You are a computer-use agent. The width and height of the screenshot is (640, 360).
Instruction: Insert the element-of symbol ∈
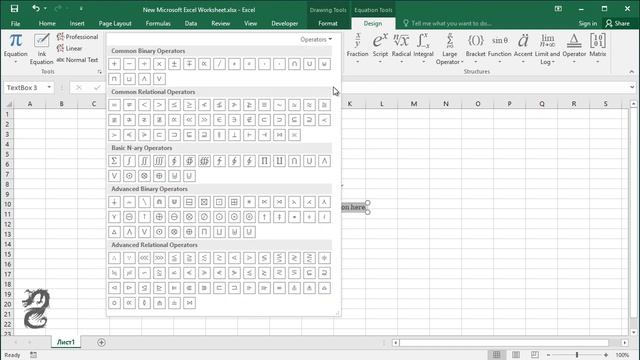click(219, 120)
